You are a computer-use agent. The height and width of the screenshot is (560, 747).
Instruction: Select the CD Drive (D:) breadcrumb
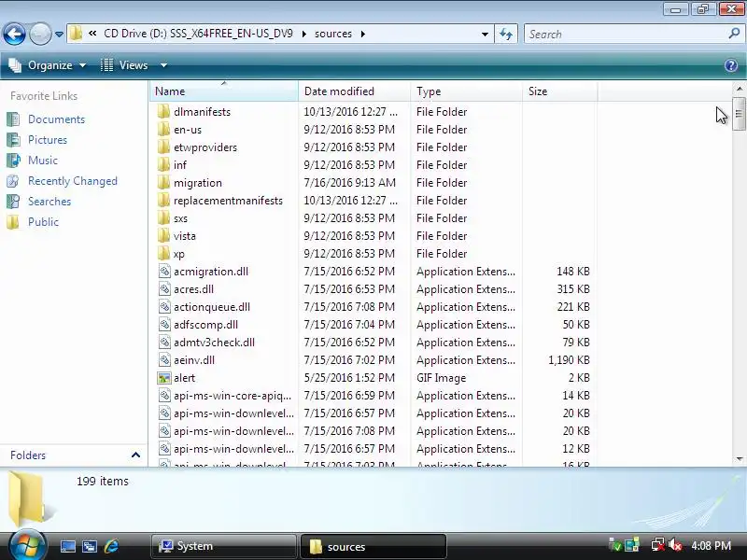tap(198, 34)
